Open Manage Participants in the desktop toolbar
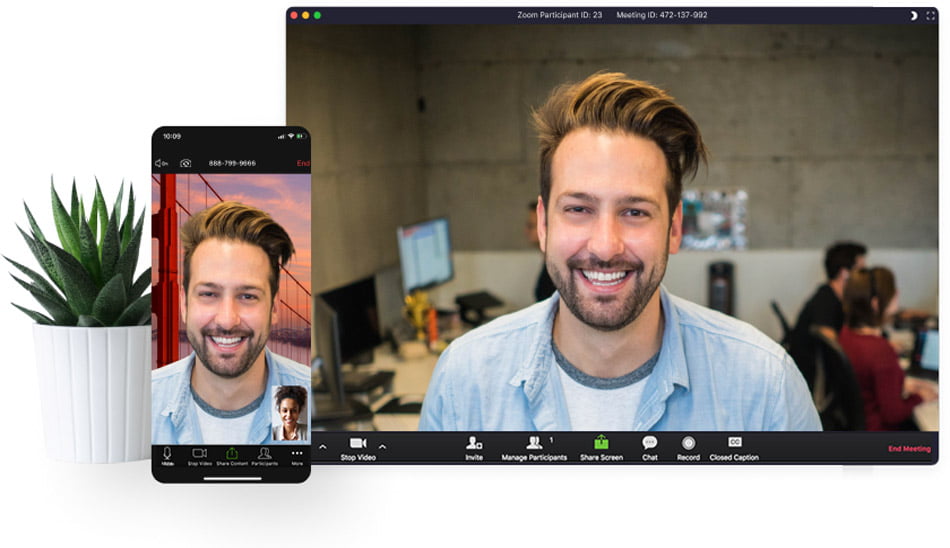Viewport: 950px width, 548px height. point(534,449)
